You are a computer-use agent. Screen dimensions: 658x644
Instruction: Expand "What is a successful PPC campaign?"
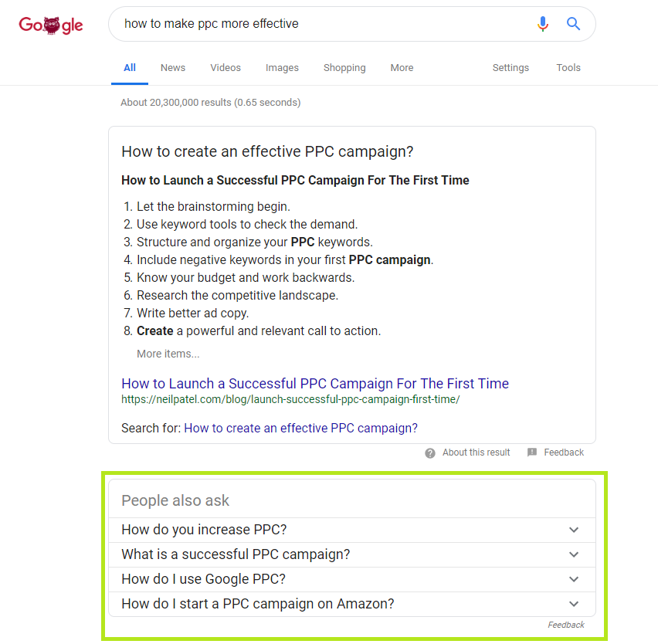(x=351, y=554)
